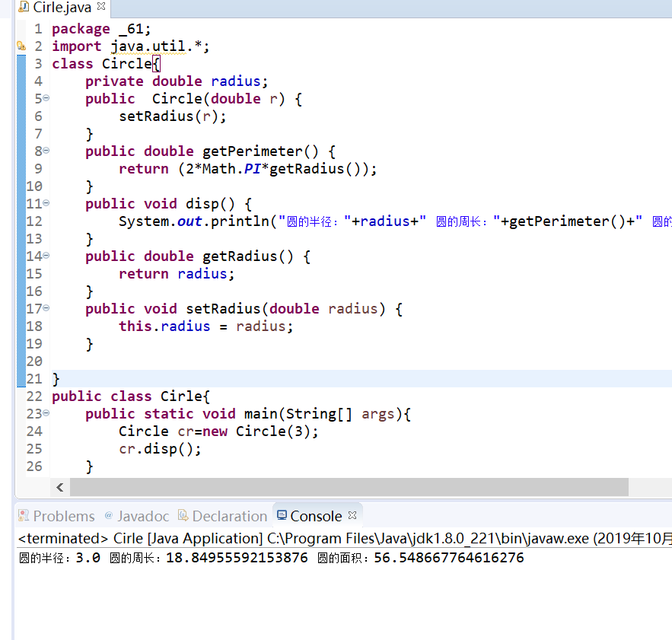Collapse the Circle constructor at line 5
The width and height of the screenshot is (672, 640).
46,98
